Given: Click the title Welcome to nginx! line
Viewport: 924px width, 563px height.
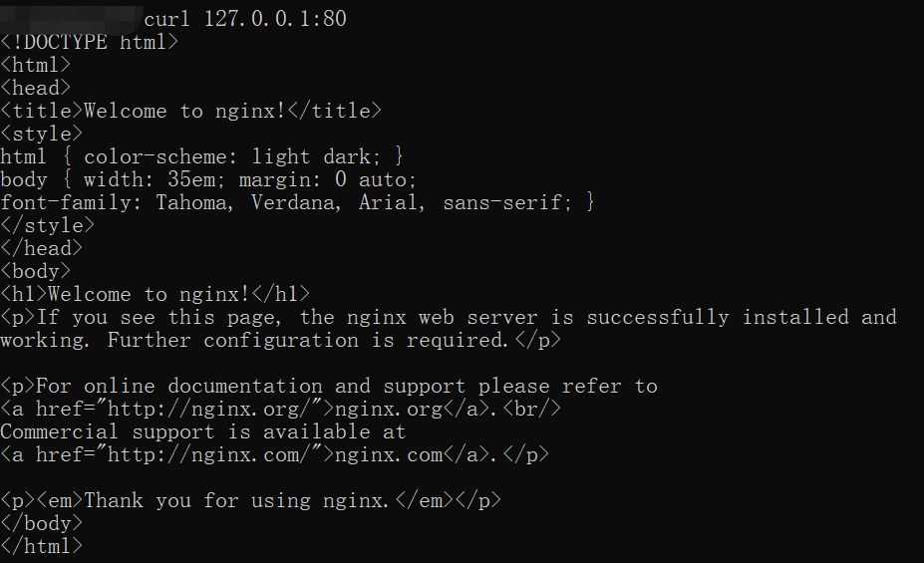Looking at the screenshot, I should pyautogui.click(x=191, y=111).
